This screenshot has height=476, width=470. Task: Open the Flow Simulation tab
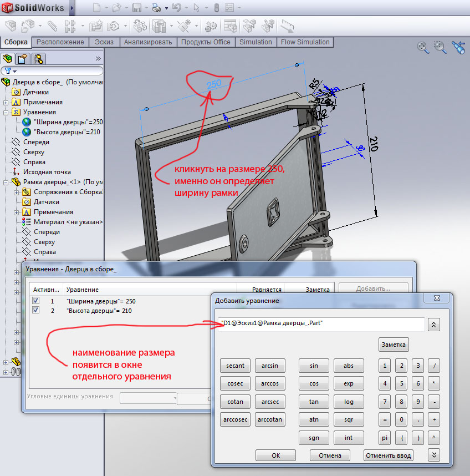305,42
